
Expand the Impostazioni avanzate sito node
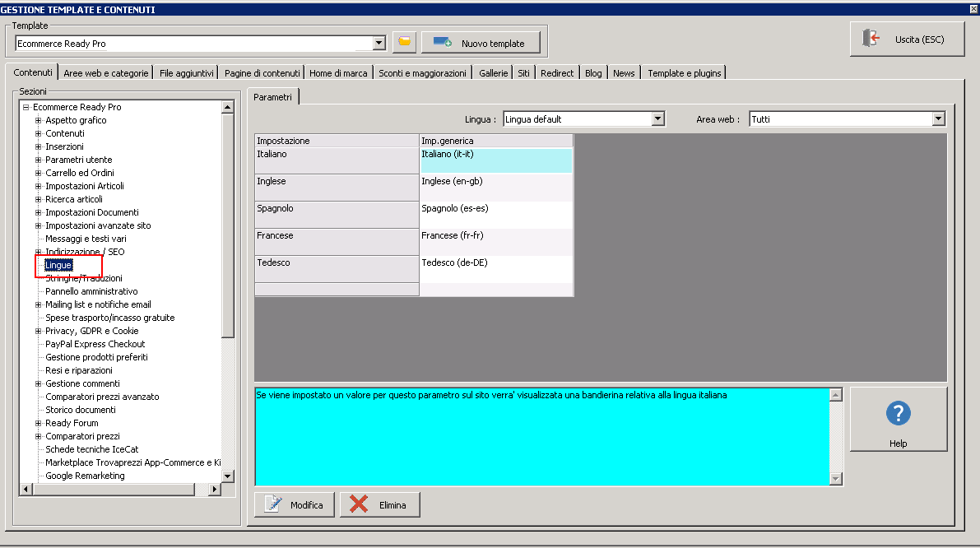pyautogui.click(x=38, y=225)
